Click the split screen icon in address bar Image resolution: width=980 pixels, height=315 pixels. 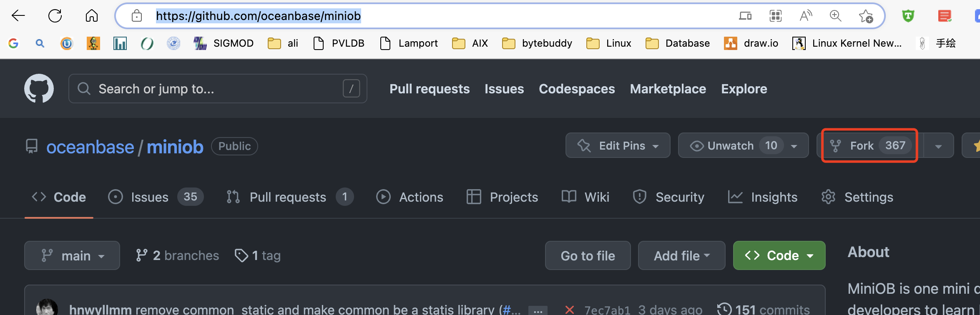point(745,16)
